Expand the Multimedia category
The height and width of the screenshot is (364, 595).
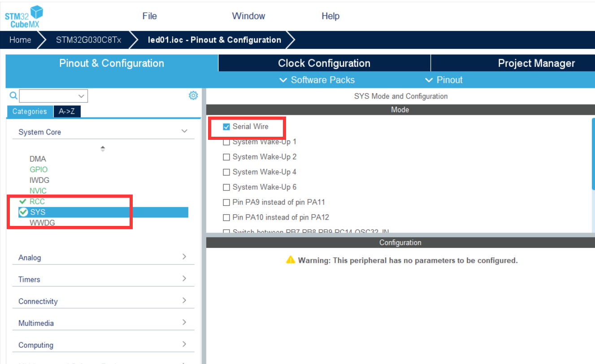click(x=184, y=322)
